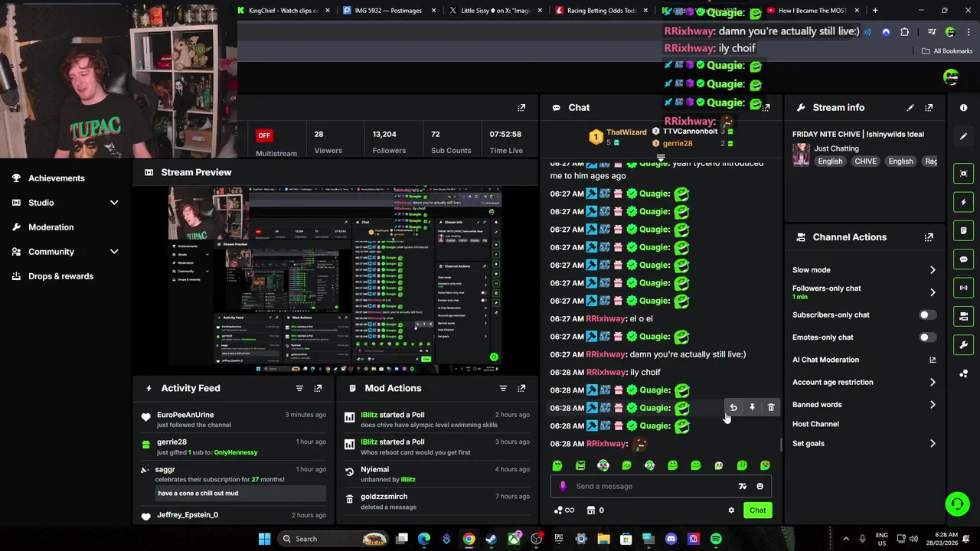Pop out the Chat panel

766,108
